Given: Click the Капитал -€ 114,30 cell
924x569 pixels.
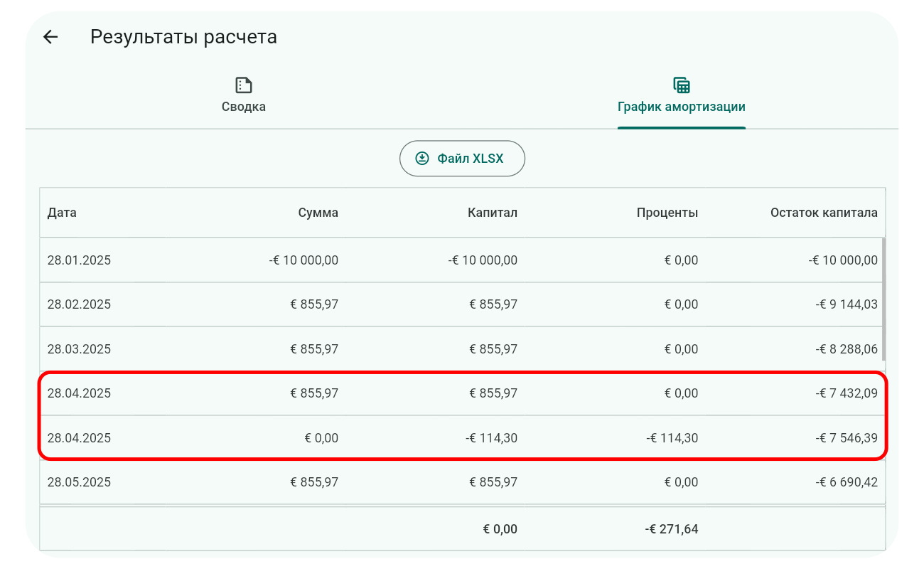Looking at the screenshot, I should pos(491,438).
